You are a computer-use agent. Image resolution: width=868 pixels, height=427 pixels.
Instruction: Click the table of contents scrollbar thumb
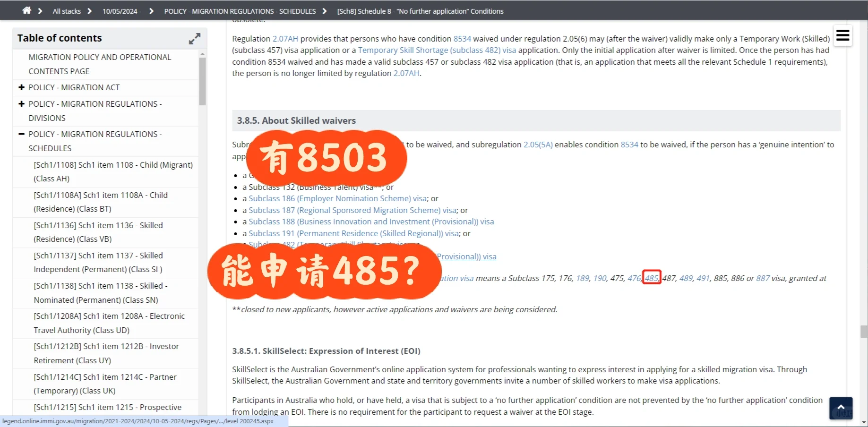202,81
